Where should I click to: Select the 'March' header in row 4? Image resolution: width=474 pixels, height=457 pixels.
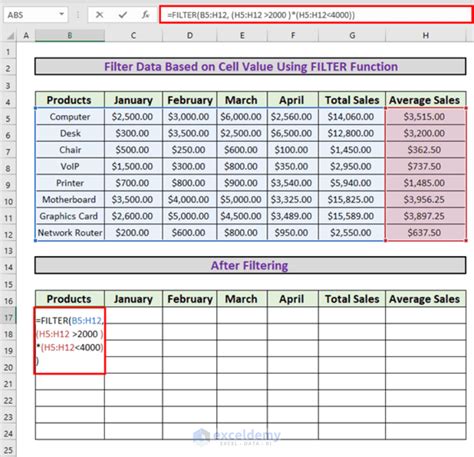click(242, 100)
